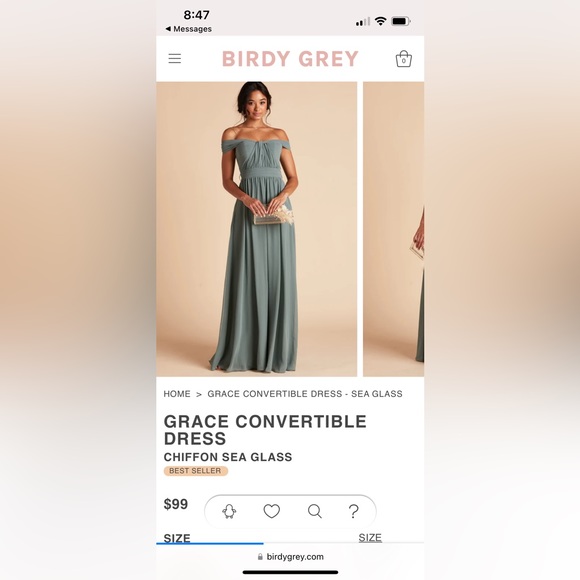
Task: Open the magnifying glass search
Action: pos(315,511)
